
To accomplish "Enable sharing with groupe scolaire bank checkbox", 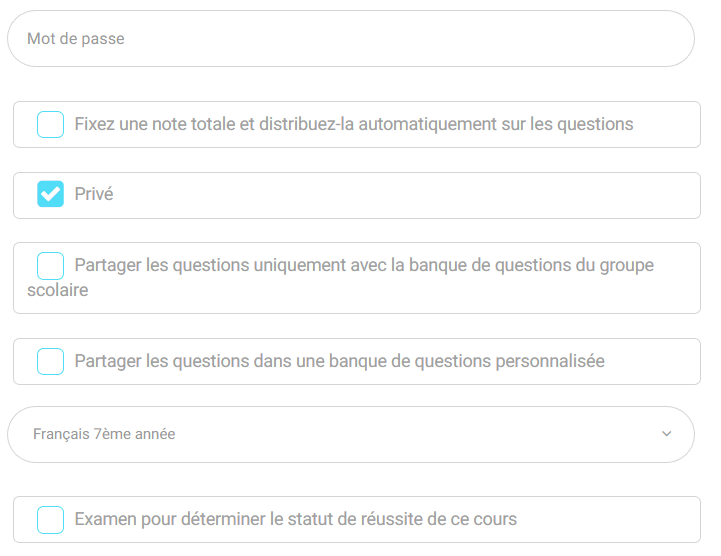I will point(50,266).
